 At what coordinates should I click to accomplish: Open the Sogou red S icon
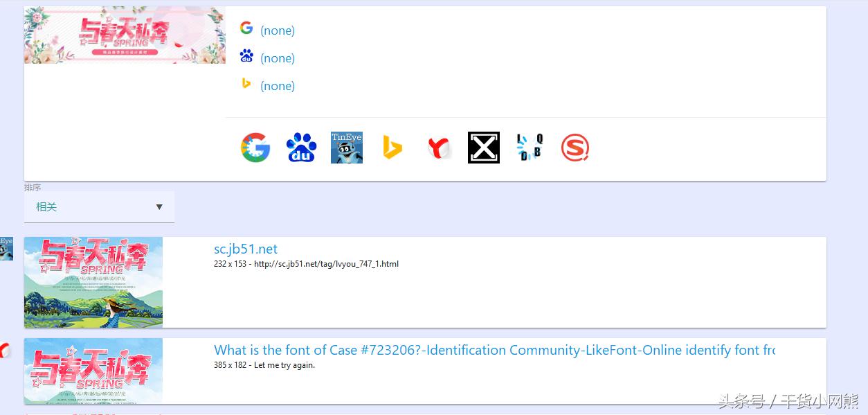pos(575,148)
